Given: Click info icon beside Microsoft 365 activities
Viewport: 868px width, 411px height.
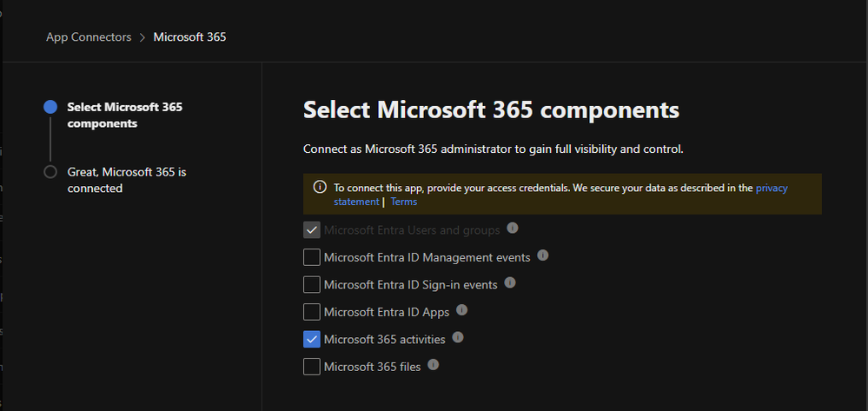Looking at the screenshot, I should [x=458, y=337].
